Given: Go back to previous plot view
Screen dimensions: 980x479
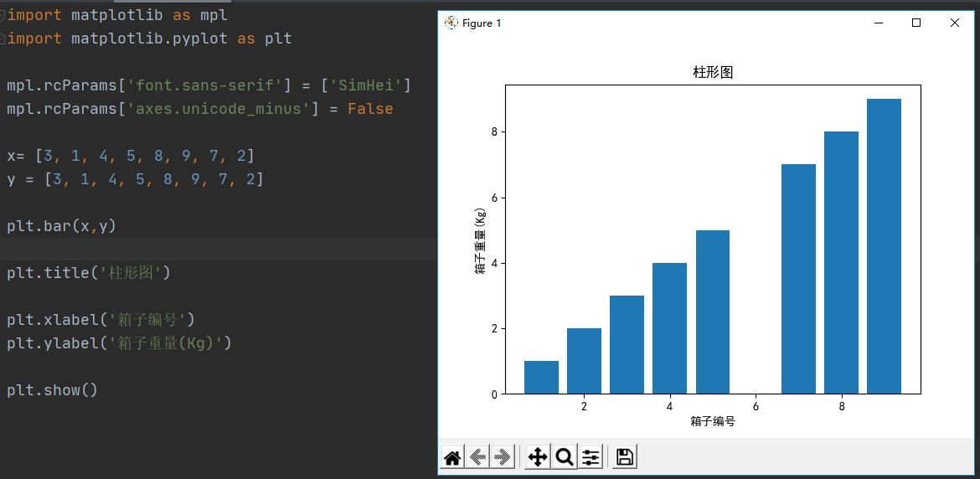Looking at the screenshot, I should click(x=477, y=458).
